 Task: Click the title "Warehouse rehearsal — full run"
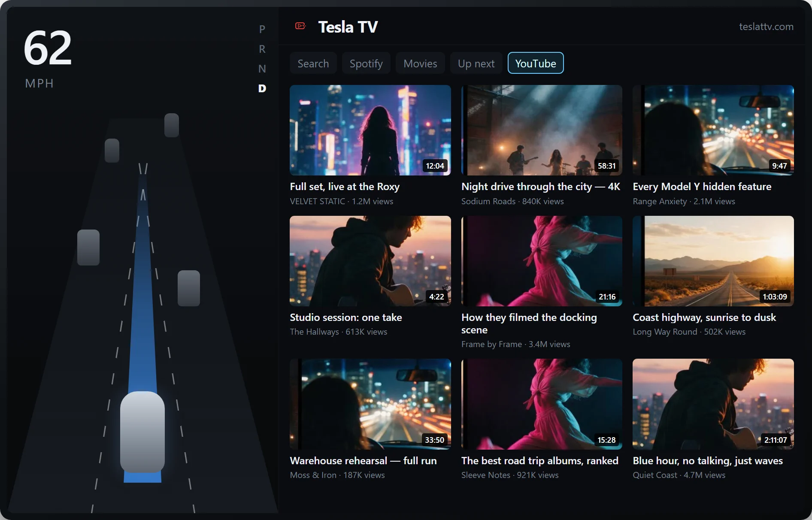(363, 461)
